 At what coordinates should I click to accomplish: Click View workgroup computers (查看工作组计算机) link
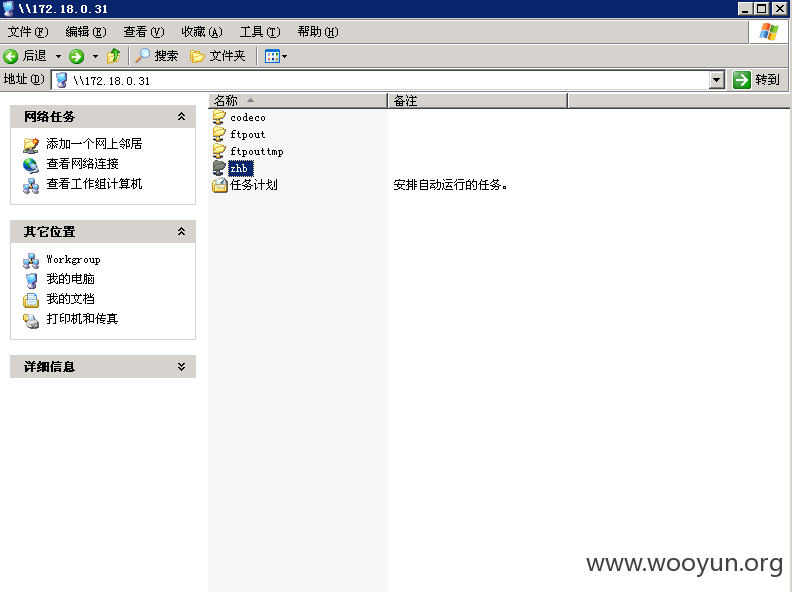(x=94, y=184)
